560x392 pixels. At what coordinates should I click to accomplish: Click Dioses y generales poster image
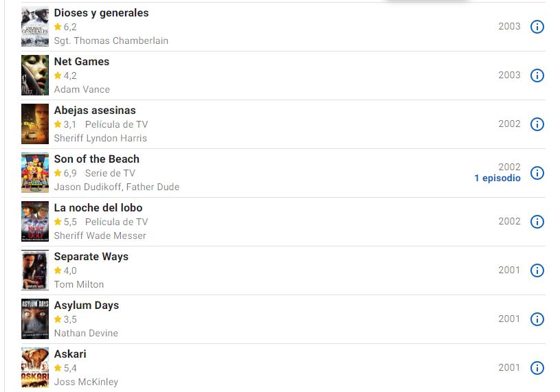click(34, 27)
